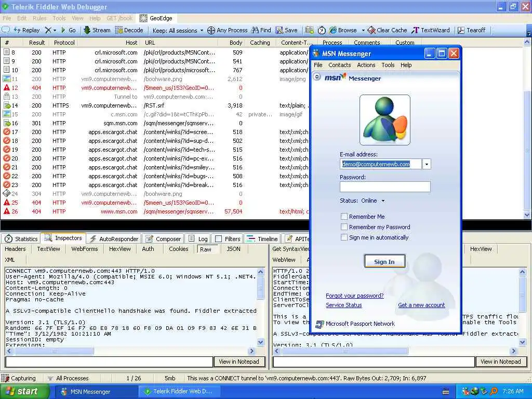Open the Remove sessions X dropdown arrow

pyautogui.click(x=55, y=31)
